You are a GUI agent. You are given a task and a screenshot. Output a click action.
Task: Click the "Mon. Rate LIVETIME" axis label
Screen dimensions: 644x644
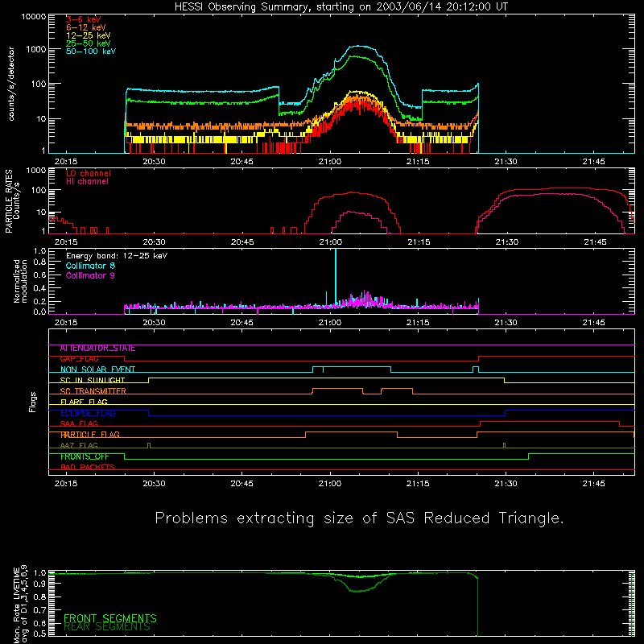(x=16, y=605)
